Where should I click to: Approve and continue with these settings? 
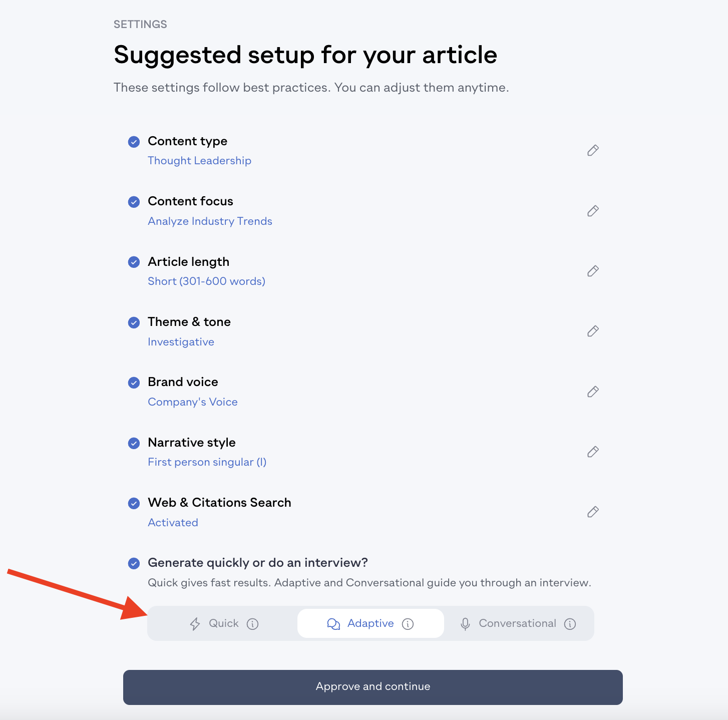pos(373,687)
